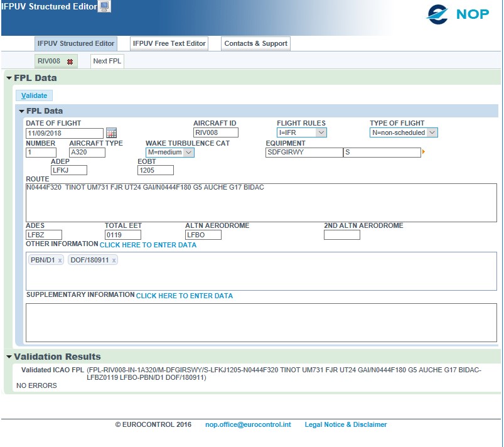This screenshot has height=447, width=504.
Task: Open the Type of Flight dropdown
Action: [x=404, y=132]
